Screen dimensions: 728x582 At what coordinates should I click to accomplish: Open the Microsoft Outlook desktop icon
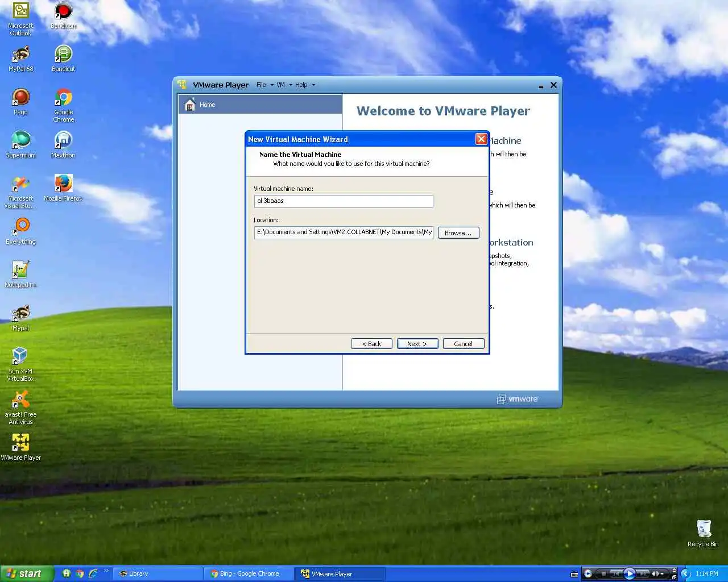click(x=20, y=19)
